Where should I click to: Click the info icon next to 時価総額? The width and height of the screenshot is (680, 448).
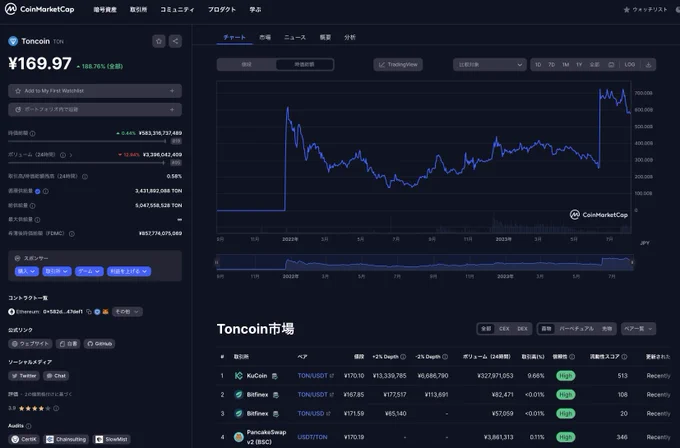tap(33, 134)
